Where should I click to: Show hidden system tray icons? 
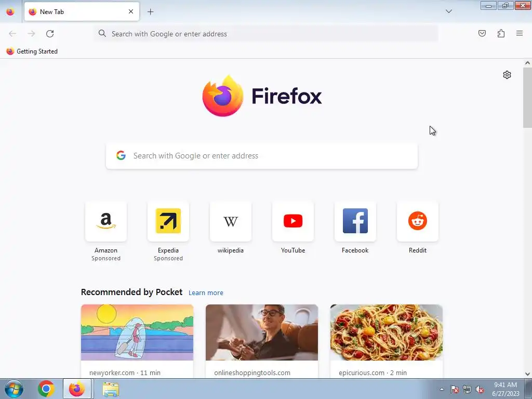(442, 389)
